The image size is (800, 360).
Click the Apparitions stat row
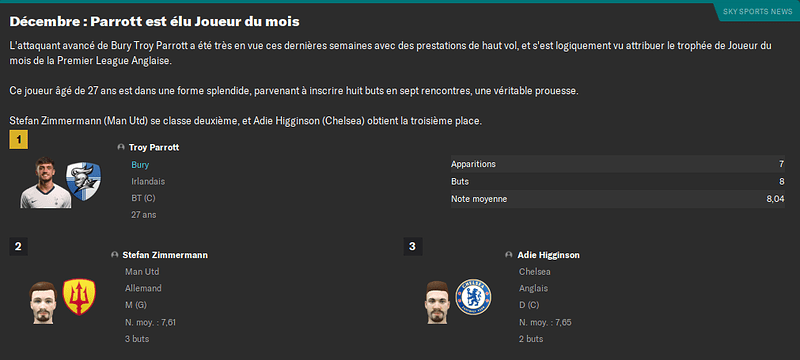[x=618, y=164]
